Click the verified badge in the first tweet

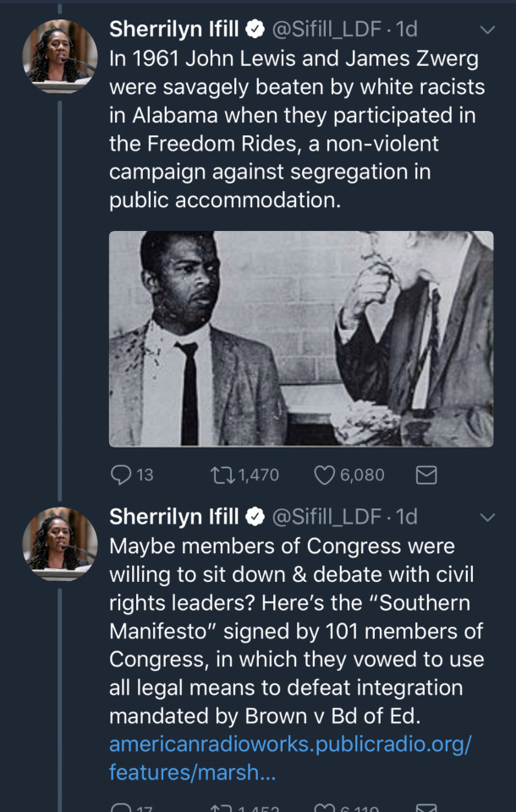(x=255, y=30)
